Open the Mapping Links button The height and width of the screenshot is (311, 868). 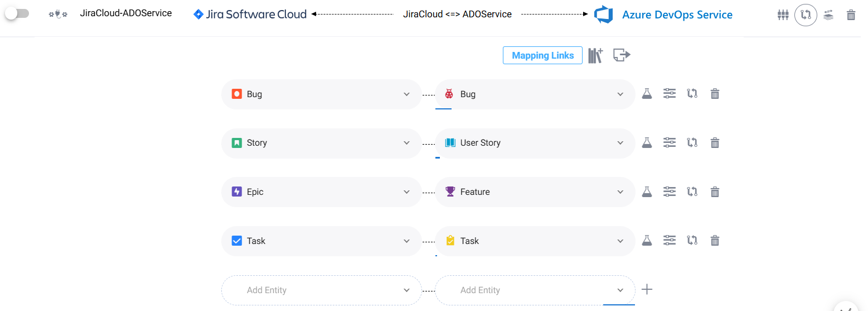(542, 55)
